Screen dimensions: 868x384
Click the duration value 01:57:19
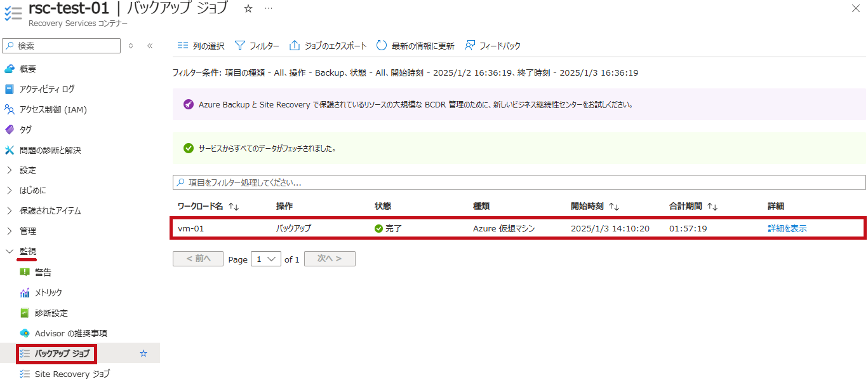pos(688,228)
